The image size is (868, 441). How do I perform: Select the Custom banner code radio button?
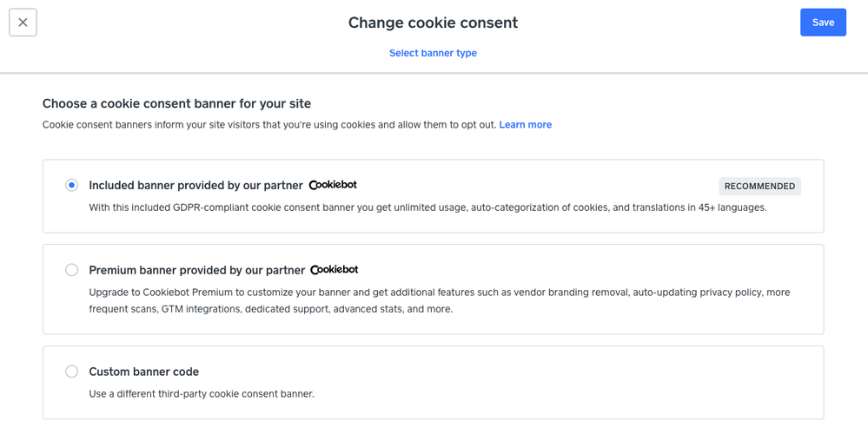[x=72, y=372]
